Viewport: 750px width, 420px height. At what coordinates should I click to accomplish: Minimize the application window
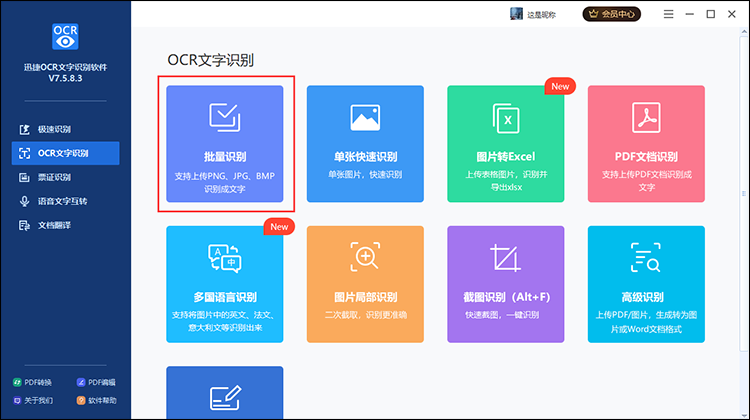click(689, 14)
